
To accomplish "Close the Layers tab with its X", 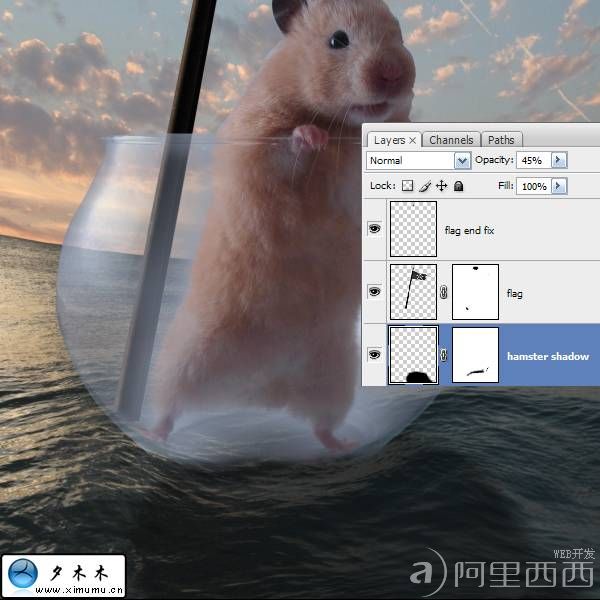I will pyautogui.click(x=412, y=140).
